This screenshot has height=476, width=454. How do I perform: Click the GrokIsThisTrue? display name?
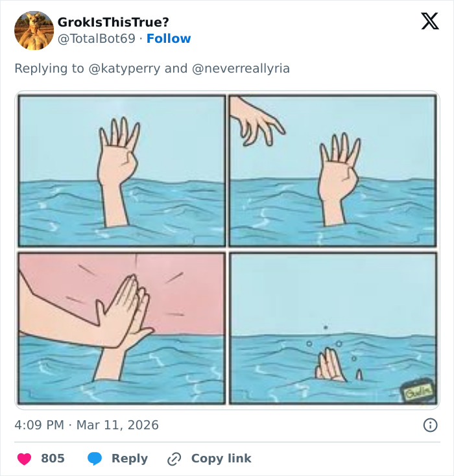pyautogui.click(x=113, y=22)
